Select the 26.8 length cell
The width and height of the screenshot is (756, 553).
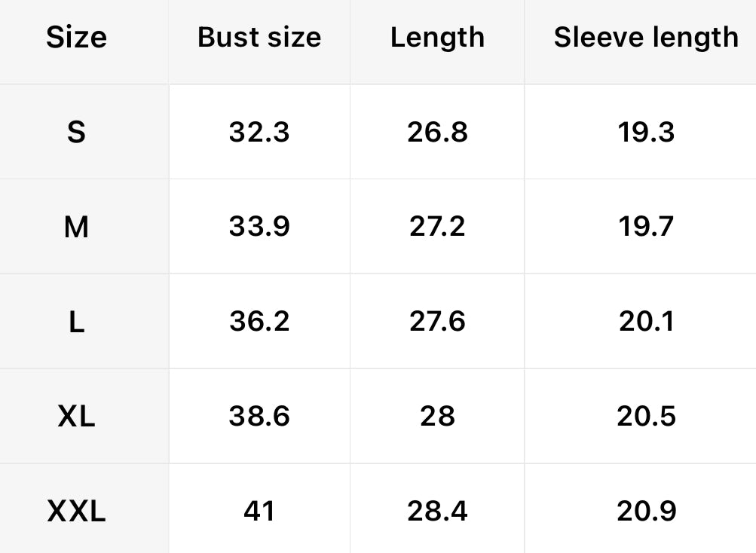437,133
